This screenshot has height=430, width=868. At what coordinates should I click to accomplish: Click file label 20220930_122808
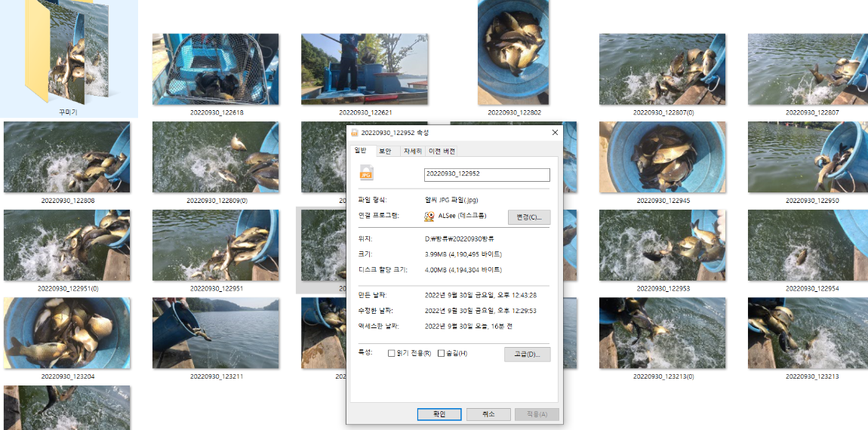(x=67, y=201)
